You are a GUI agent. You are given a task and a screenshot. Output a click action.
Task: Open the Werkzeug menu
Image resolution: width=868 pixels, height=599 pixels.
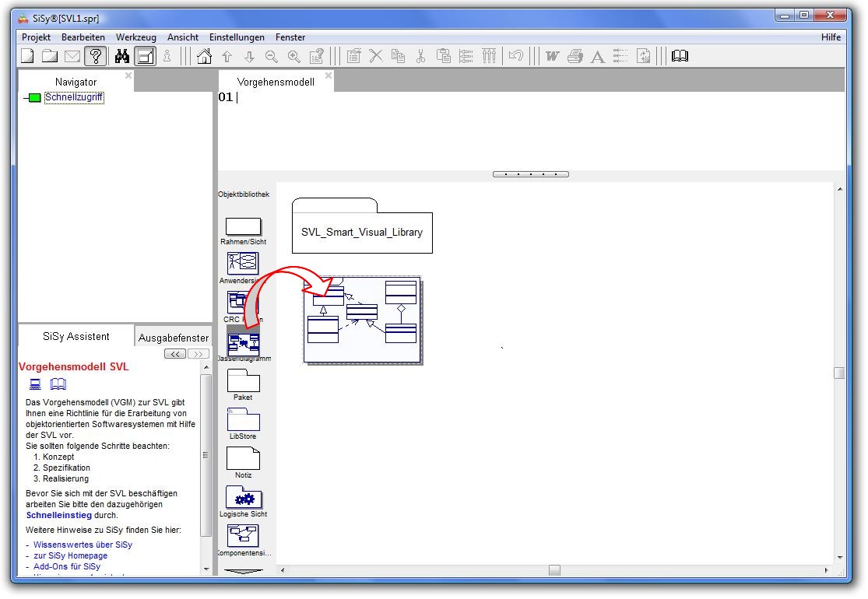click(x=135, y=37)
